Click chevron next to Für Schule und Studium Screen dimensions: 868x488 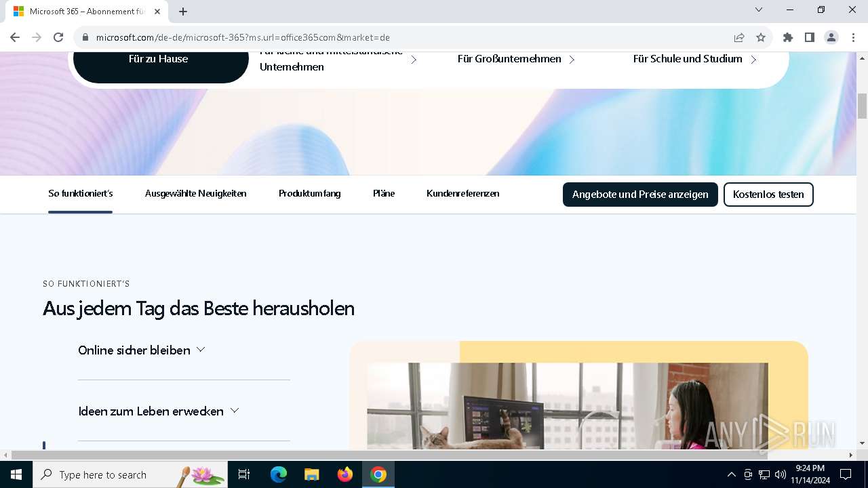click(753, 60)
